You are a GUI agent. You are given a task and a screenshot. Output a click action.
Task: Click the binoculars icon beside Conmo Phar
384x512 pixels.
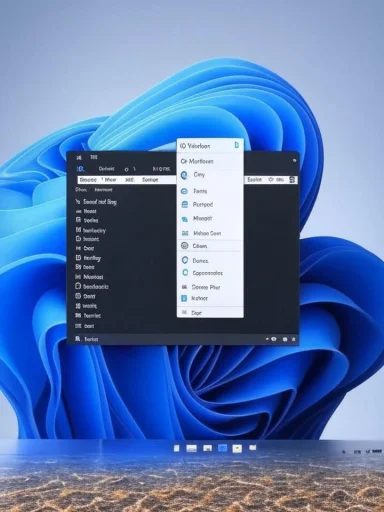point(184,287)
